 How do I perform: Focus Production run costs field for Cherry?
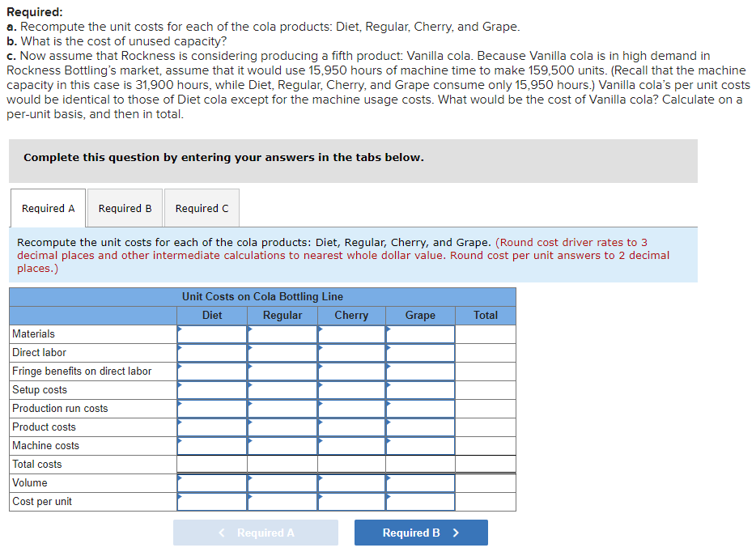click(351, 409)
